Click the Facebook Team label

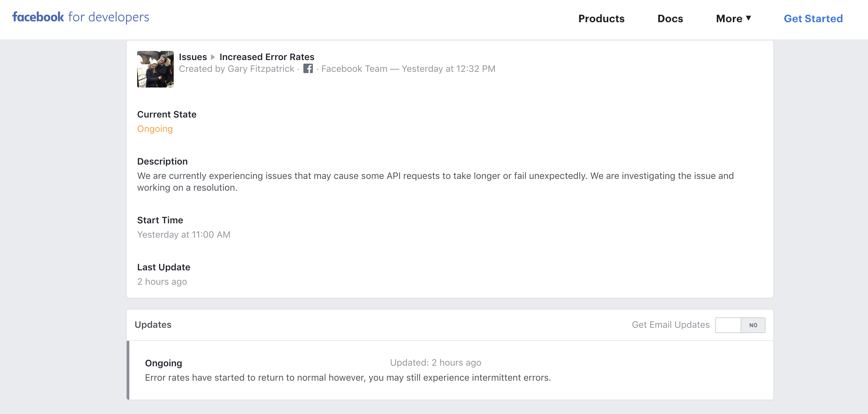pos(354,69)
